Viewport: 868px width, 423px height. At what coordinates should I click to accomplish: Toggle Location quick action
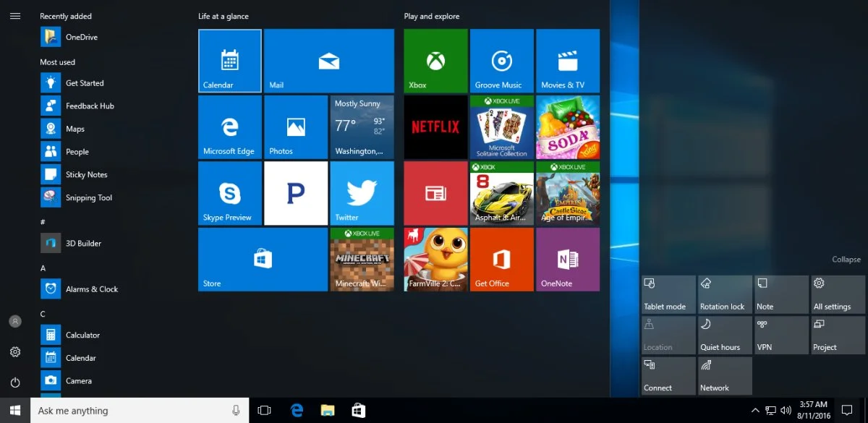[668, 335]
